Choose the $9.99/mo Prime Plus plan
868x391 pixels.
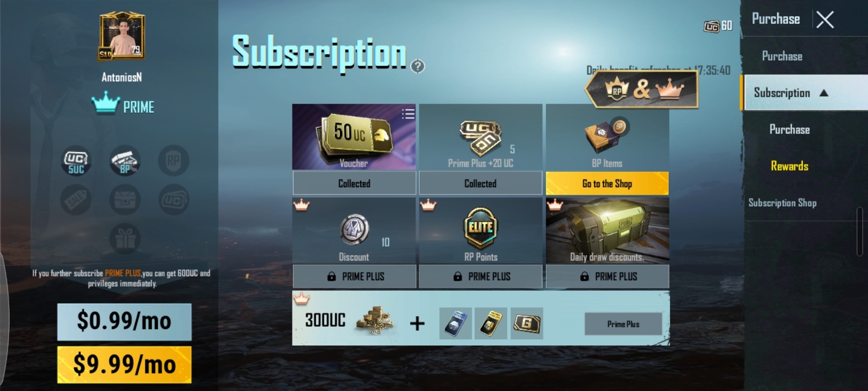point(124,364)
